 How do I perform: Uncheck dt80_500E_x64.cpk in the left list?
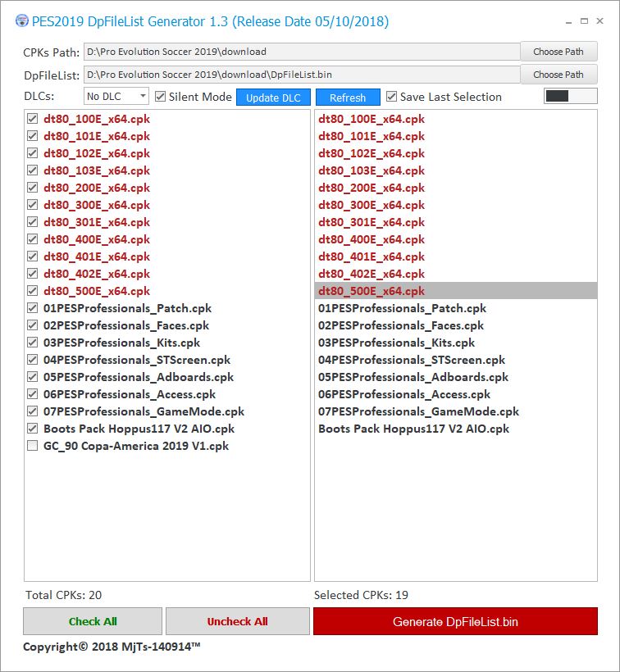point(33,291)
